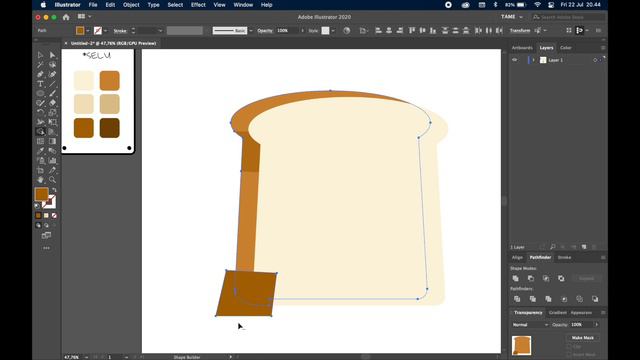
Task: Expand the Transparency opacity arrow
Action: [x=596, y=325]
